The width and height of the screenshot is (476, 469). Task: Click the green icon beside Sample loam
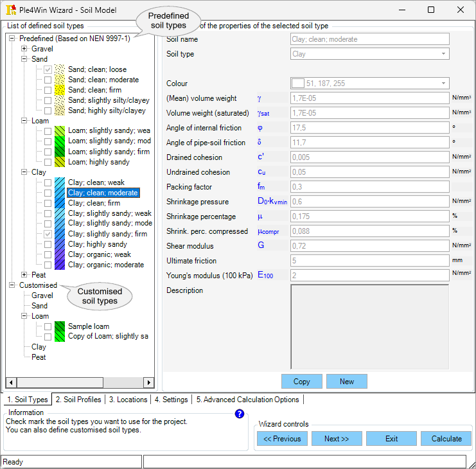click(60, 326)
